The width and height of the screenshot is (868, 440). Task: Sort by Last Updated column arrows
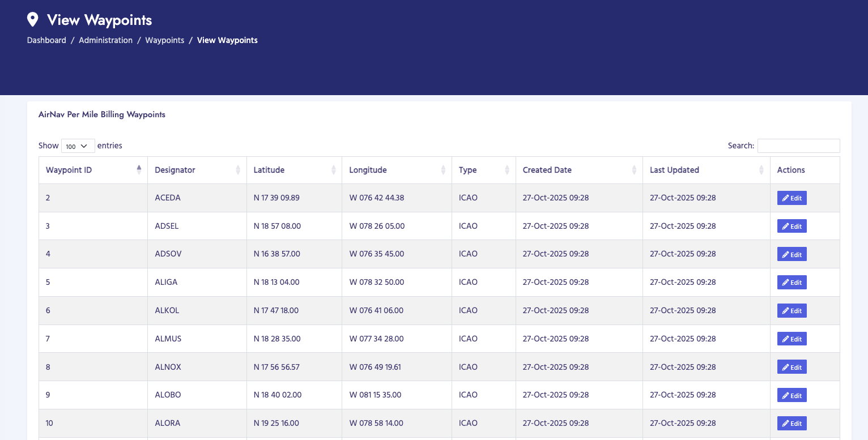[761, 170]
